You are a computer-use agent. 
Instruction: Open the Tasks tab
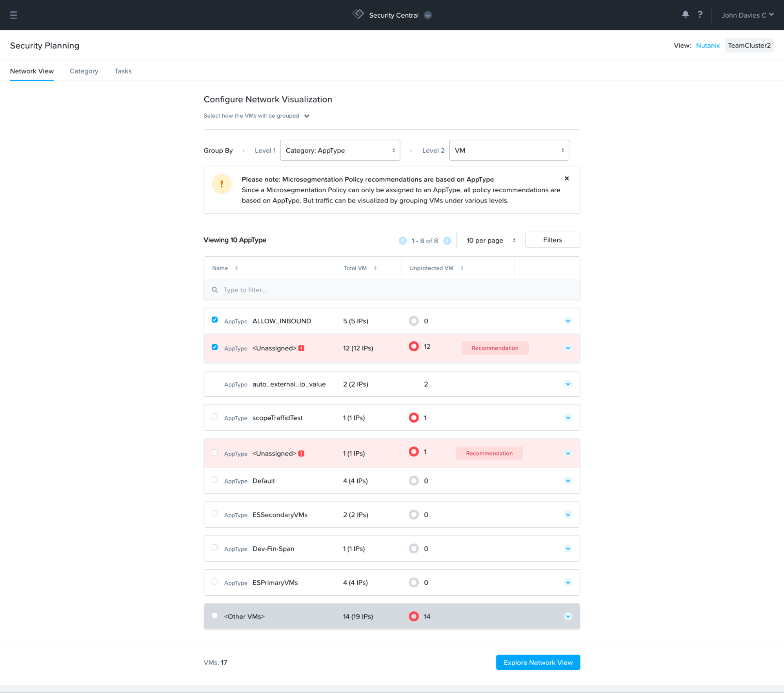point(123,71)
